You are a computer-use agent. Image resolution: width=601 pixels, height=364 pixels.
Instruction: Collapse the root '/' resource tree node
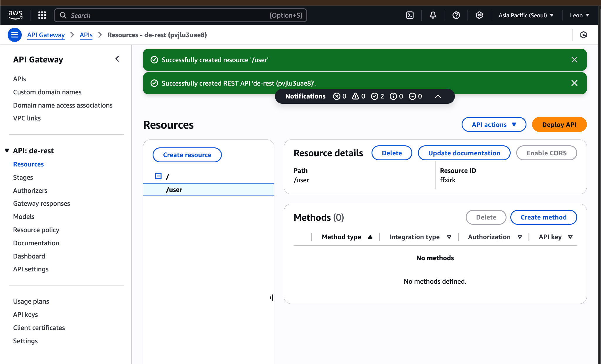tap(158, 176)
